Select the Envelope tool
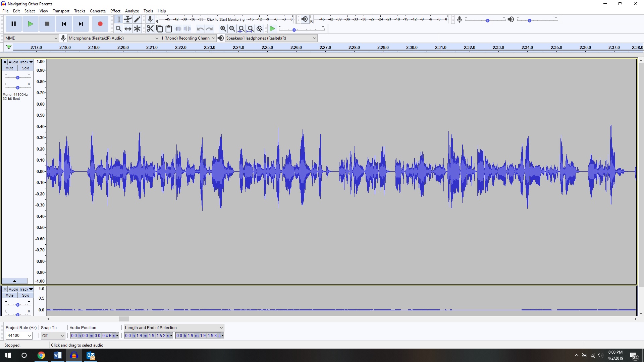Screen dimensions: 644x362 (x=128, y=19)
